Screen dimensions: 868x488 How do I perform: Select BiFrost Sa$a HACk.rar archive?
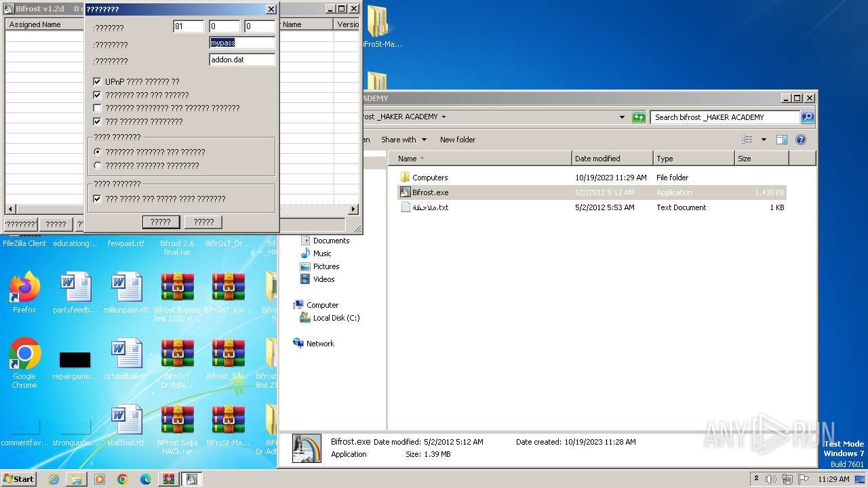pyautogui.click(x=177, y=430)
